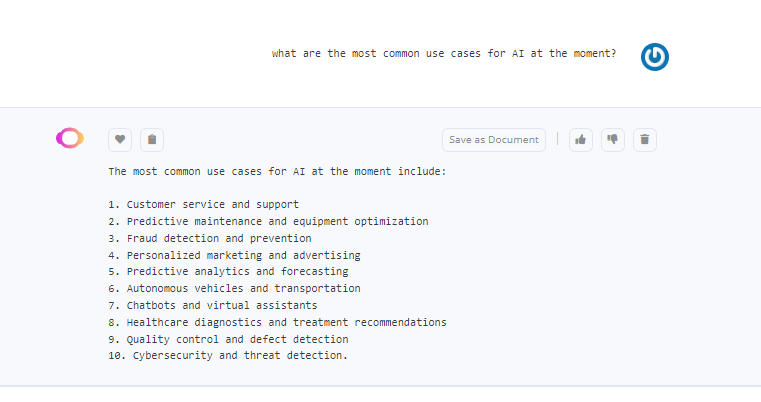761x402 pixels.
Task: Select the 'Customer service and support' line
Action: [203, 204]
